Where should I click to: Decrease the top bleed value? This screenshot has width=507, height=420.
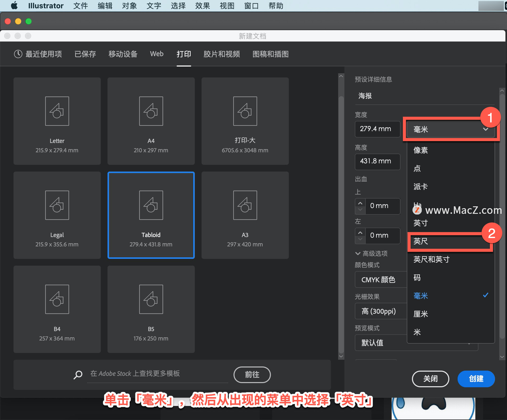pyautogui.click(x=360, y=210)
